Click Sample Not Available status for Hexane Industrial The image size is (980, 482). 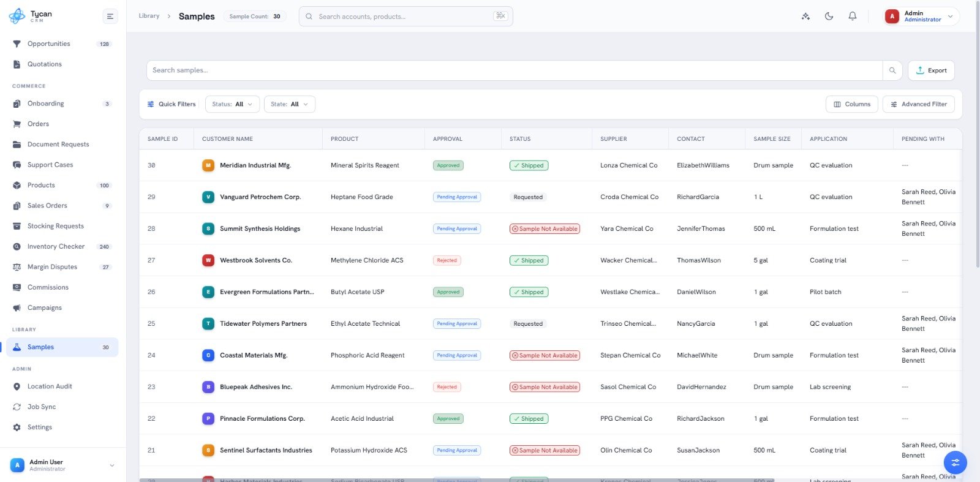point(545,228)
